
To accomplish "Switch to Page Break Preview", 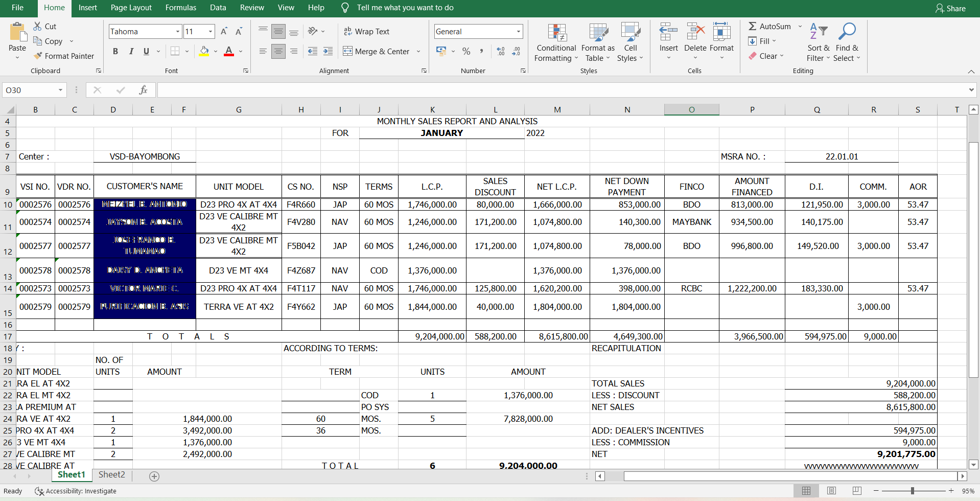I will click(x=857, y=491).
